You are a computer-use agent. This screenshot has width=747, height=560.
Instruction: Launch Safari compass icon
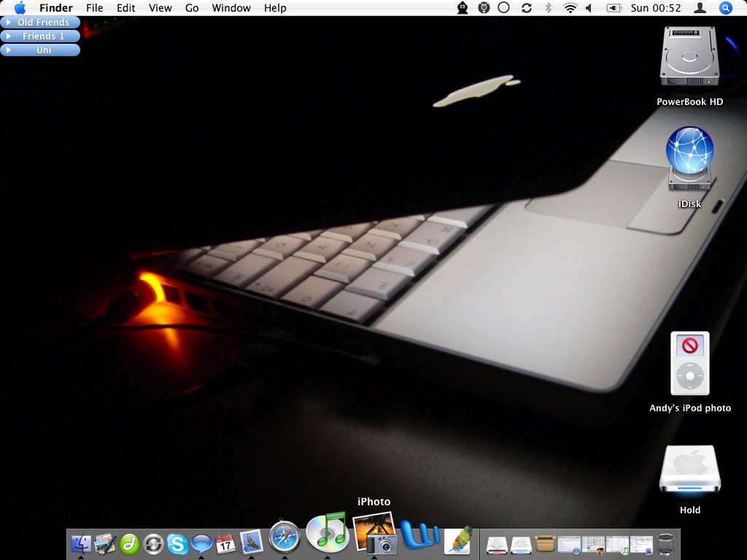[285, 537]
